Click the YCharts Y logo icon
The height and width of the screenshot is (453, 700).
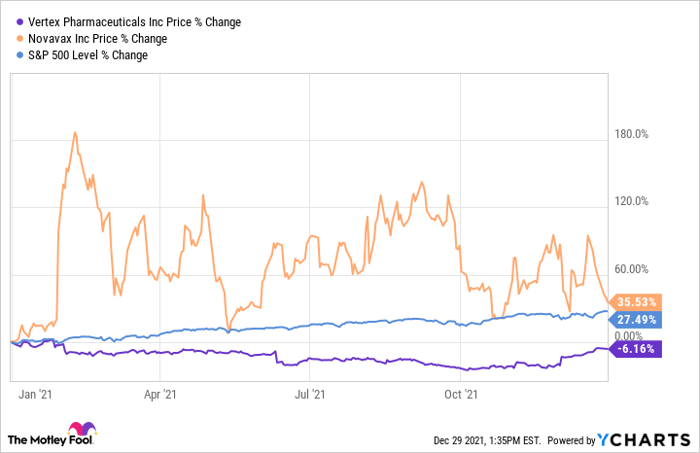click(604, 439)
